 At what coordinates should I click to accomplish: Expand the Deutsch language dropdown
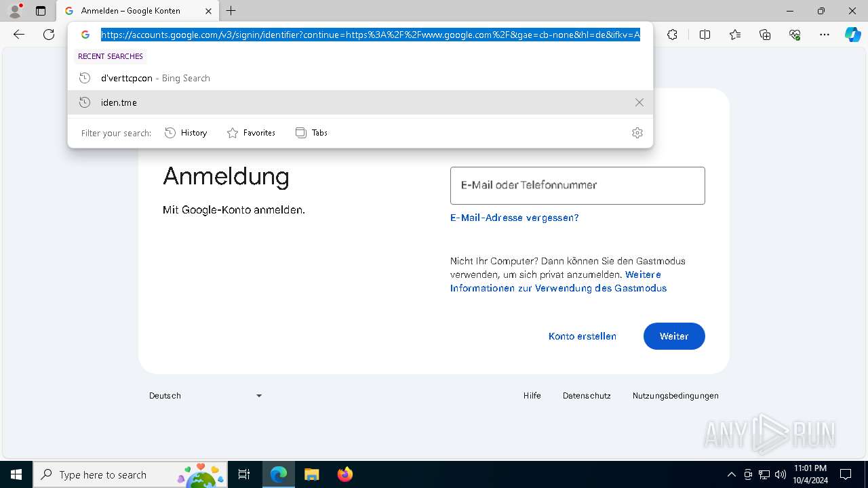pyautogui.click(x=205, y=396)
